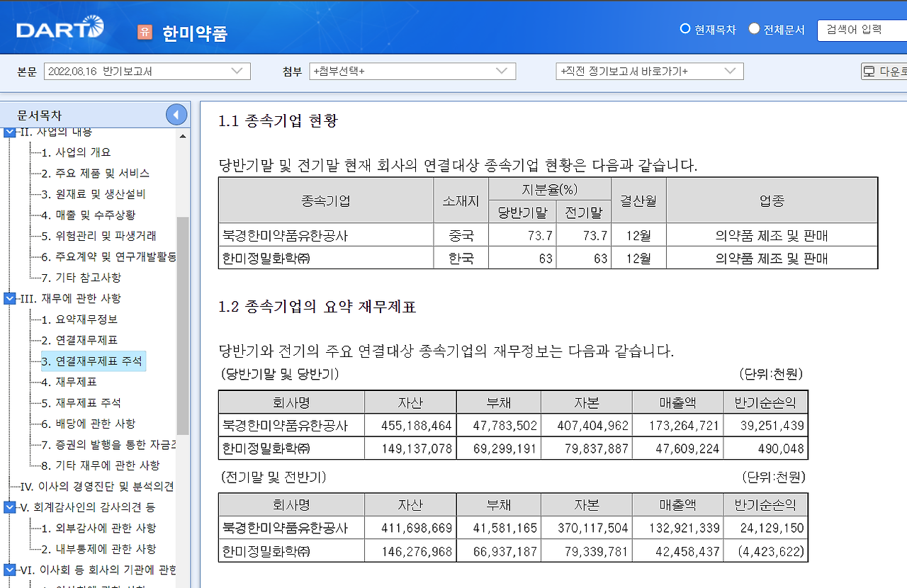Viewport: 907px width, 588px height.
Task: Click asset value 149,137,078
Action: point(417,448)
